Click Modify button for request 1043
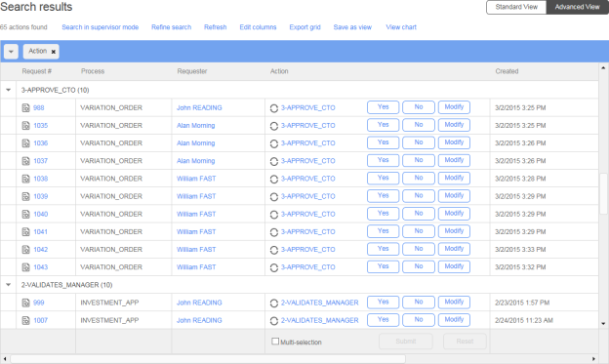The image size is (609, 364). pyautogui.click(x=454, y=266)
